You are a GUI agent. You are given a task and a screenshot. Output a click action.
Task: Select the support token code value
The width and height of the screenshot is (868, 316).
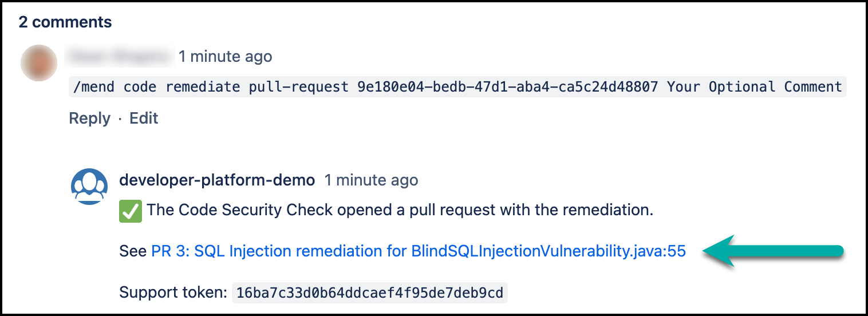(x=369, y=293)
